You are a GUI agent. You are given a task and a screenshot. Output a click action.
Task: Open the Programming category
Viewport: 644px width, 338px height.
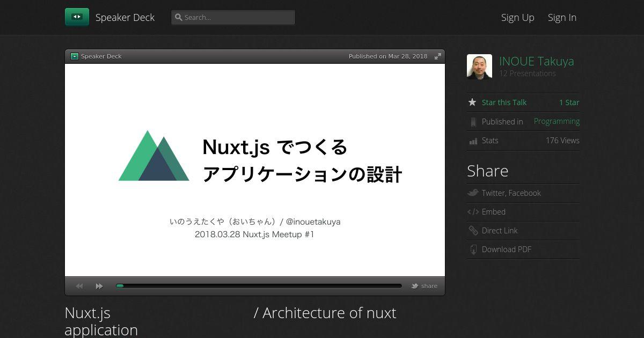[x=557, y=121]
